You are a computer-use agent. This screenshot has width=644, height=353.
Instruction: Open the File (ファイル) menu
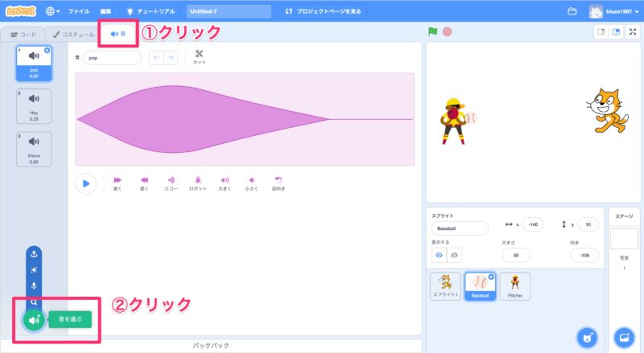[x=79, y=12]
